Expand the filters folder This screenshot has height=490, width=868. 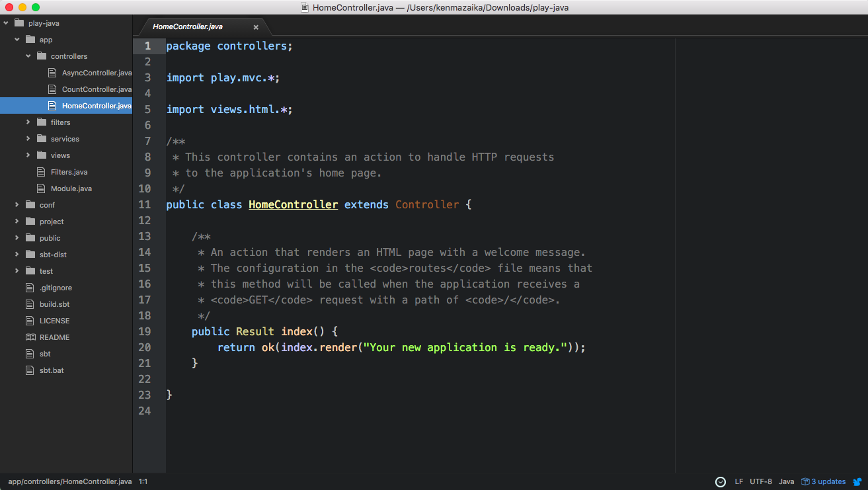click(x=28, y=122)
